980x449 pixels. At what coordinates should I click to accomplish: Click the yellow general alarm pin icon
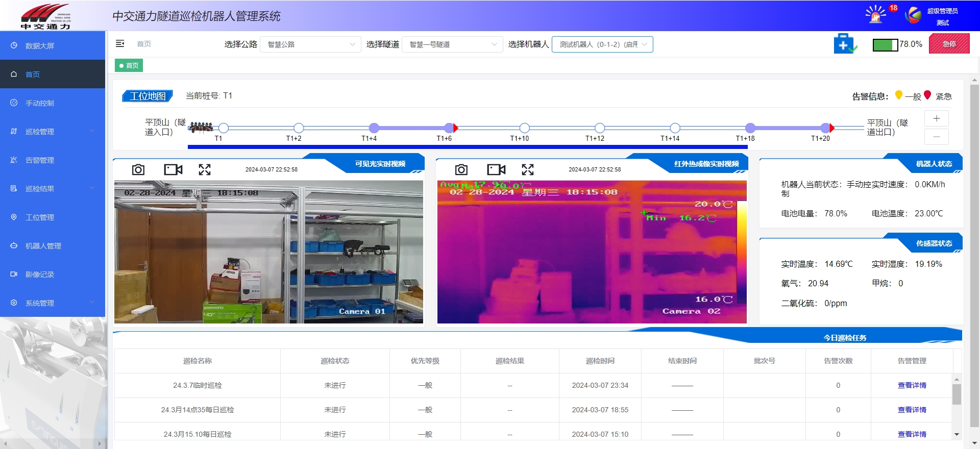tap(899, 95)
